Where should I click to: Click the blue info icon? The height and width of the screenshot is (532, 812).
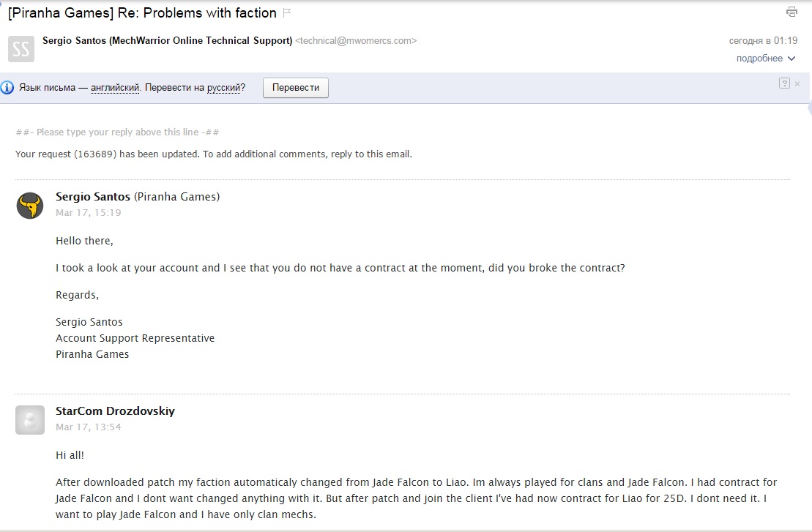(x=7, y=88)
